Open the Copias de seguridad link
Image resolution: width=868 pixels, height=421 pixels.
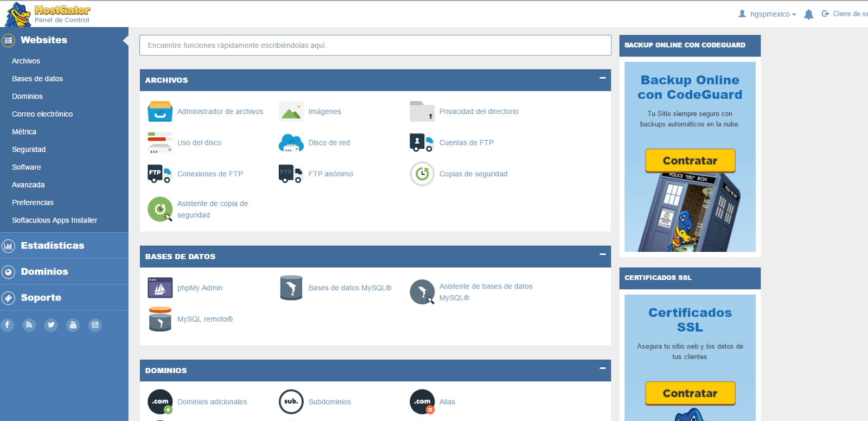474,174
